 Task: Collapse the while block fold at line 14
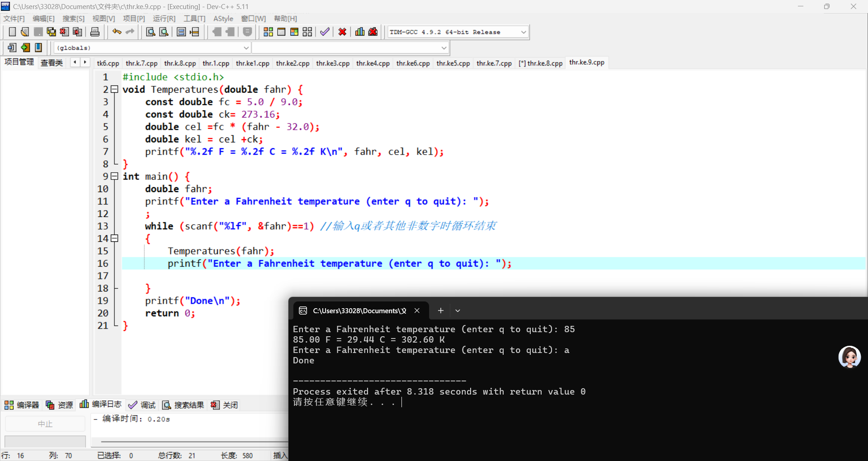coord(114,238)
